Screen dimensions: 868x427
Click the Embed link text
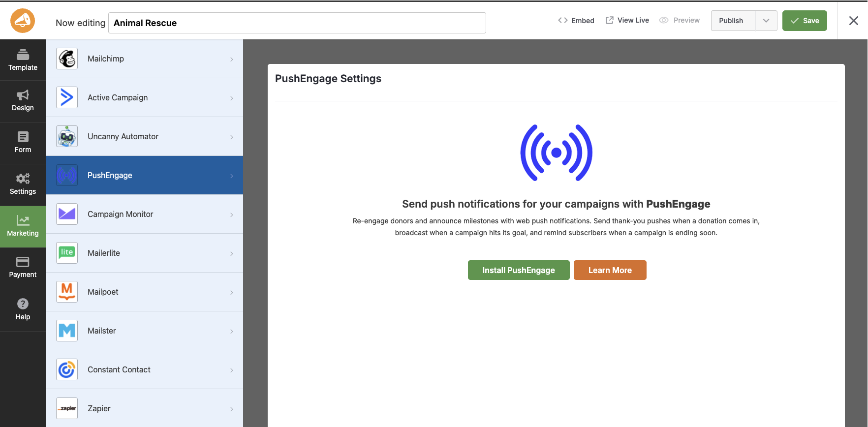pyautogui.click(x=583, y=21)
